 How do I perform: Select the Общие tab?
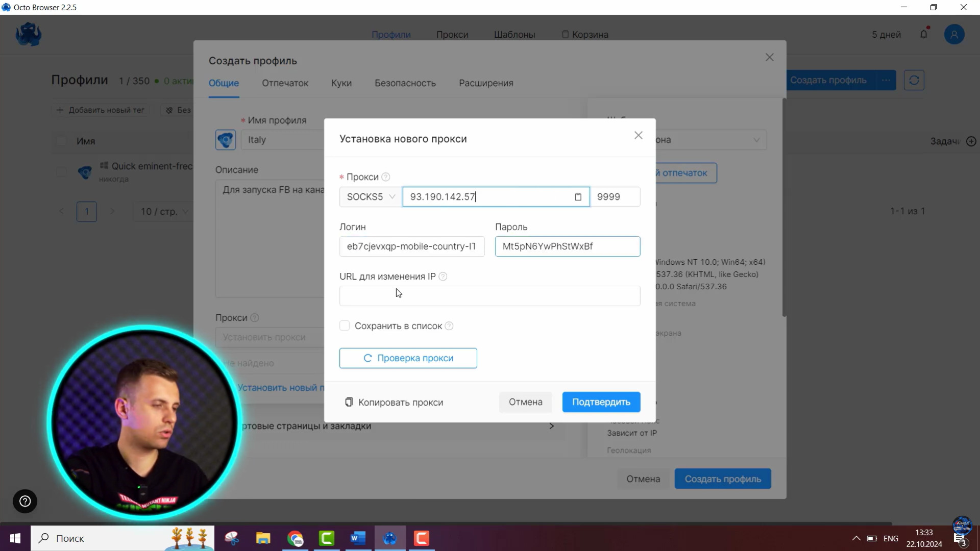[224, 83]
